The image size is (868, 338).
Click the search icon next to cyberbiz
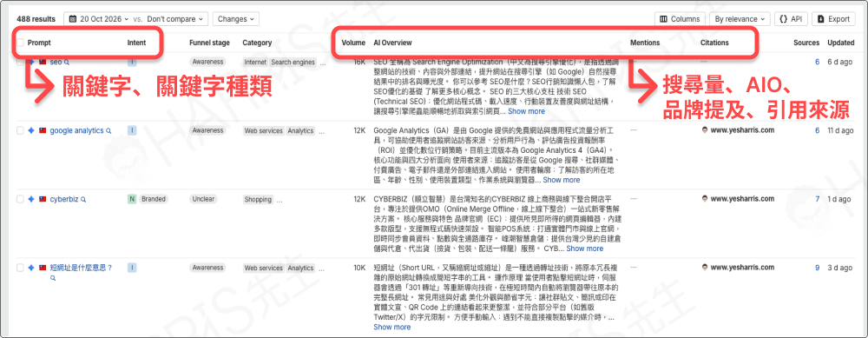(x=83, y=199)
